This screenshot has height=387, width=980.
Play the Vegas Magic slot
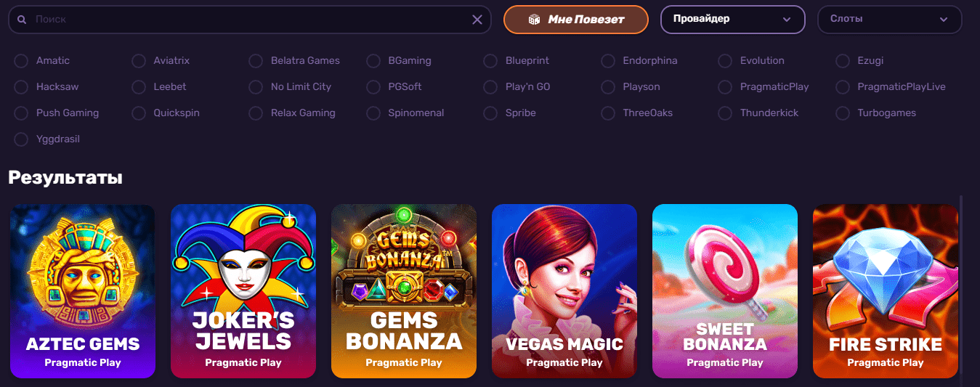(564, 290)
